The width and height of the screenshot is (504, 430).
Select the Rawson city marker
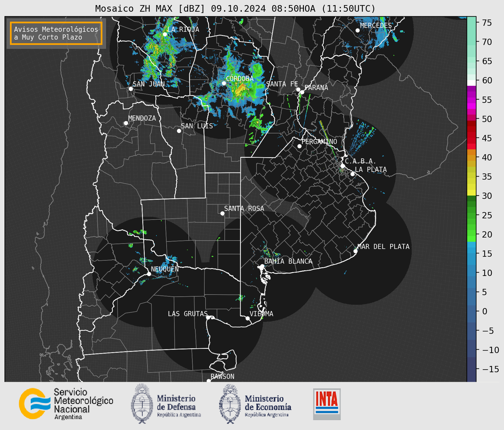click(209, 381)
